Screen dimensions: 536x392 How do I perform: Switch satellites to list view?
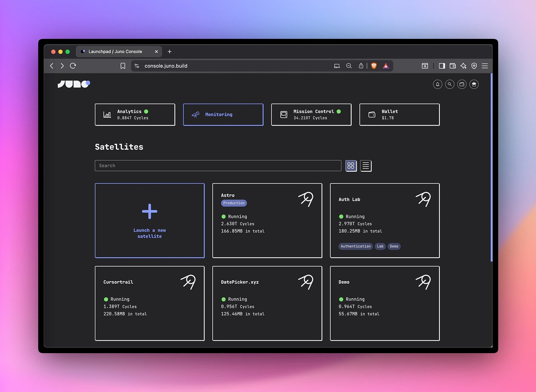[366, 166]
